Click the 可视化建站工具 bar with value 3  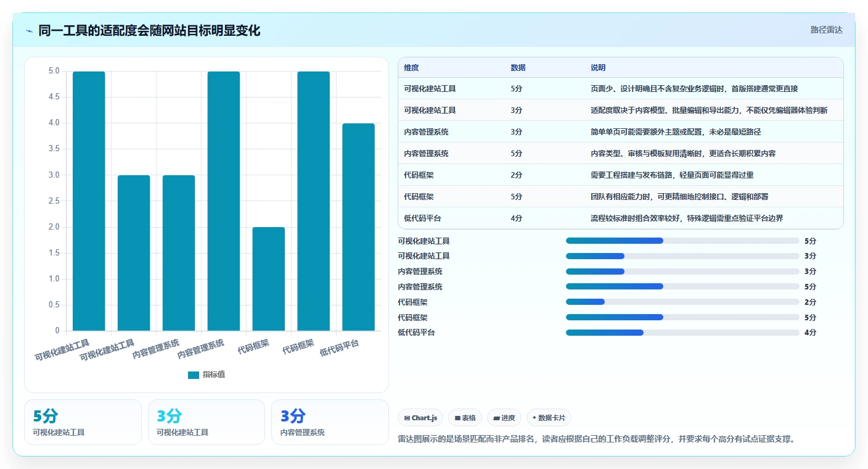tap(134, 253)
